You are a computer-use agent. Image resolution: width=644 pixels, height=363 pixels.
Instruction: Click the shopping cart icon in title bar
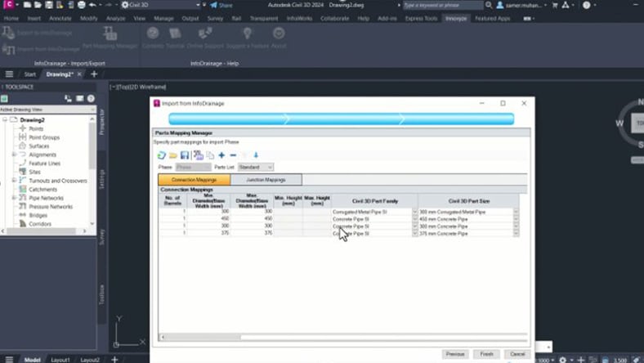pyautogui.click(x=555, y=5)
